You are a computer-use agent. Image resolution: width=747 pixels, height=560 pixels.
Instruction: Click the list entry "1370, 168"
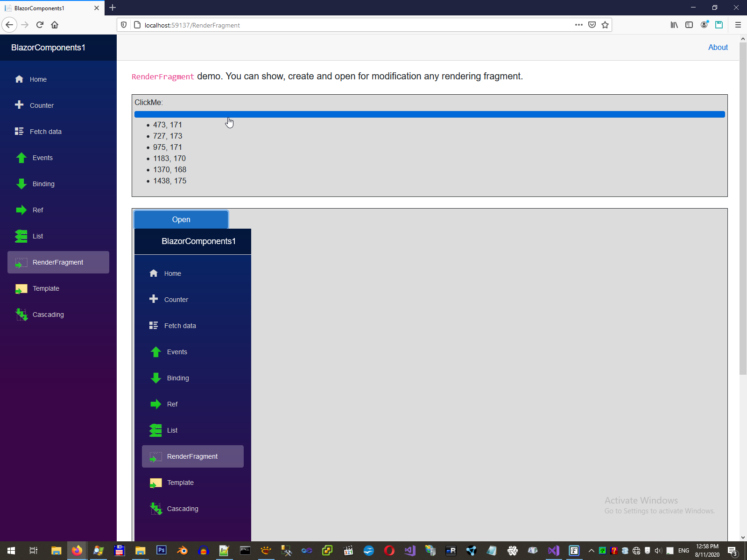pos(170,169)
